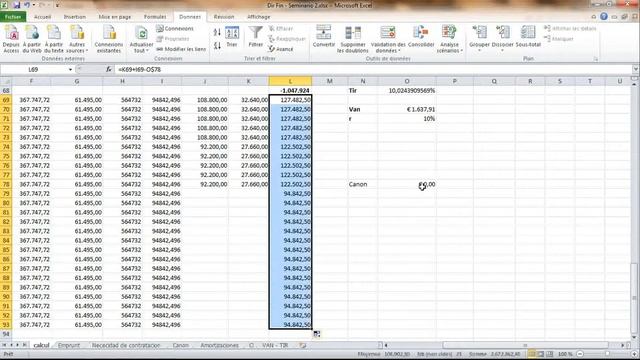Click the Depuis Access import icon
The width and height of the screenshot is (640, 360).
(x=11, y=39)
